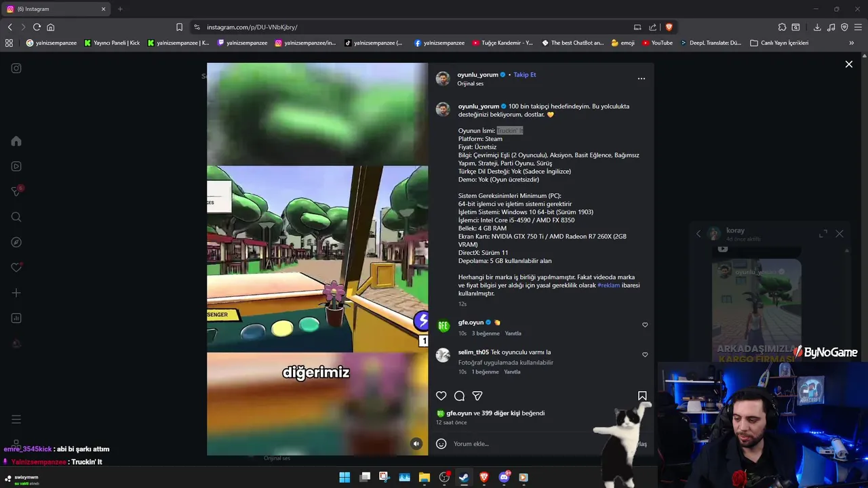Click the address bar URL
The image size is (868, 488).
coord(252,27)
